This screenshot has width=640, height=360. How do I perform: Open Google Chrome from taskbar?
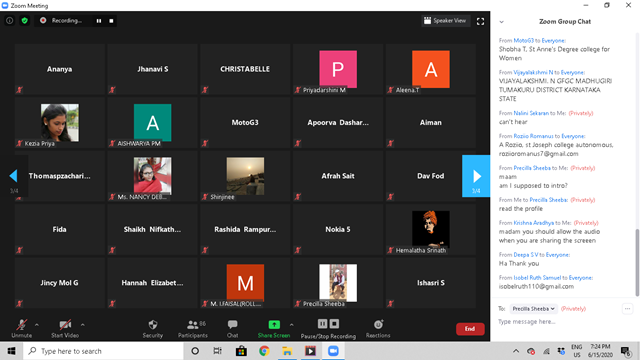264,351
